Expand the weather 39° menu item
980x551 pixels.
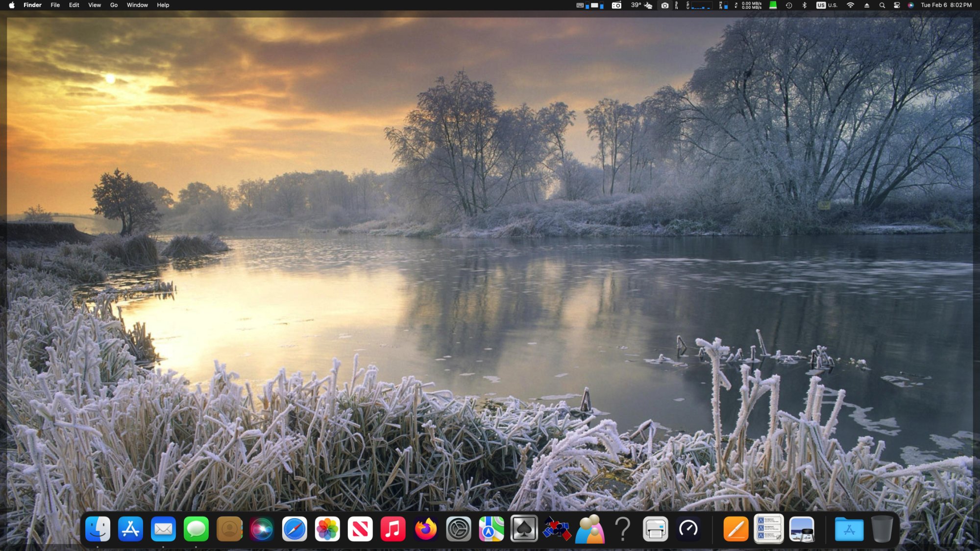[641, 5]
